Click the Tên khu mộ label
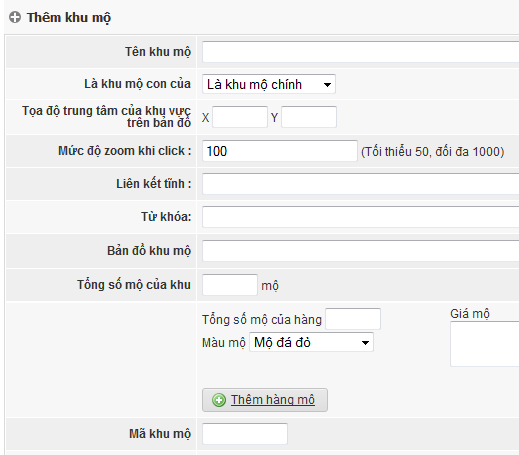This screenshot has height=455, width=519. 158,52
